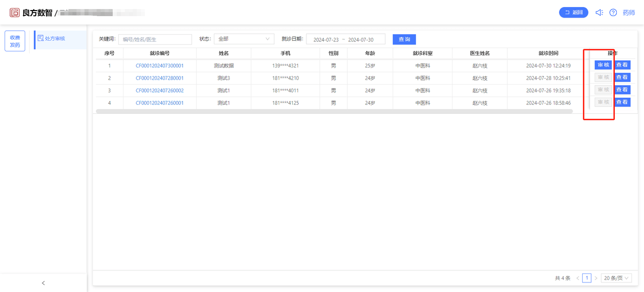
Task: Click the 良方数智 logo icon
Action: click(x=15, y=13)
